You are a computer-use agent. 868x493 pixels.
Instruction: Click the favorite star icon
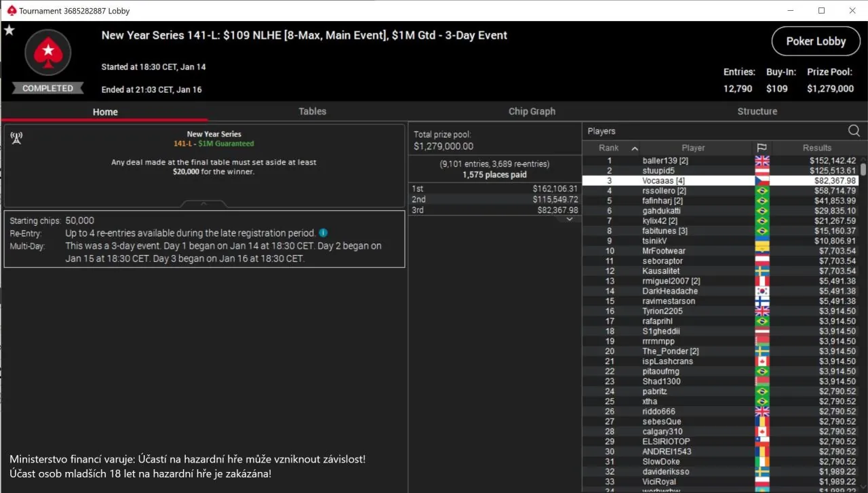(9, 31)
